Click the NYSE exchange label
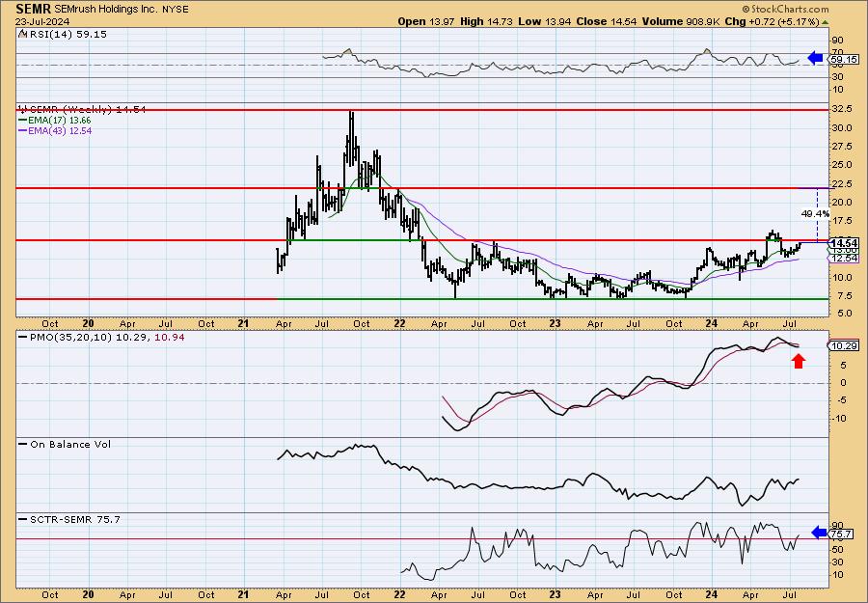 (175, 10)
